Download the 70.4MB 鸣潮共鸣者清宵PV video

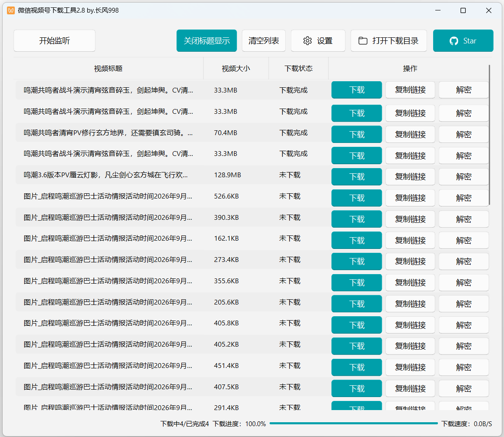(x=357, y=134)
